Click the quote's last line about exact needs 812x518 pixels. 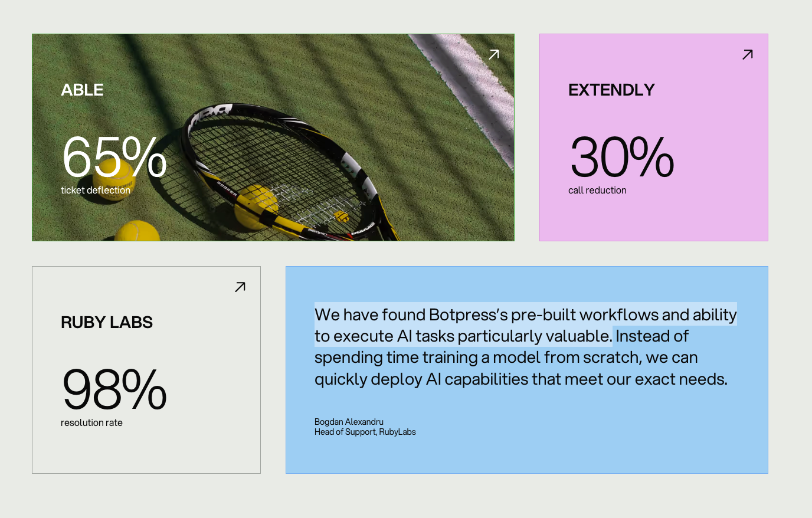520,379
